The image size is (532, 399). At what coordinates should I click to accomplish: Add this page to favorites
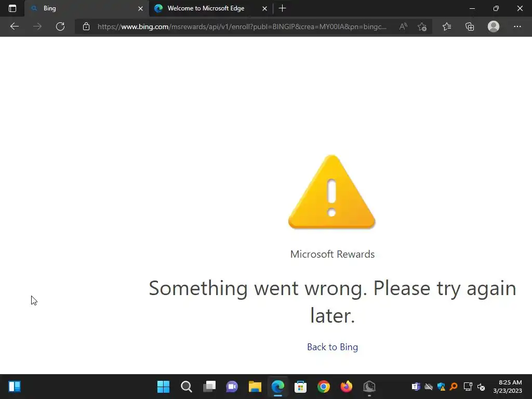point(422,26)
